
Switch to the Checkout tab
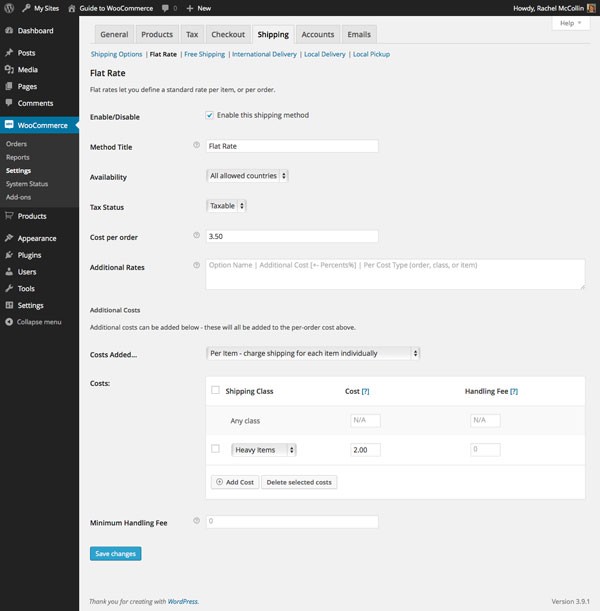pos(228,34)
